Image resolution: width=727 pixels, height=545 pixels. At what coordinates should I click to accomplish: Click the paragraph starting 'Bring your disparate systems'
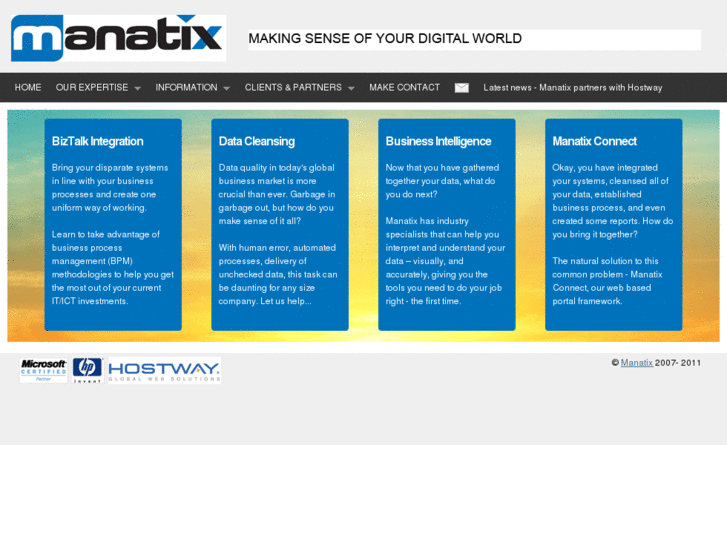pos(110,187)
